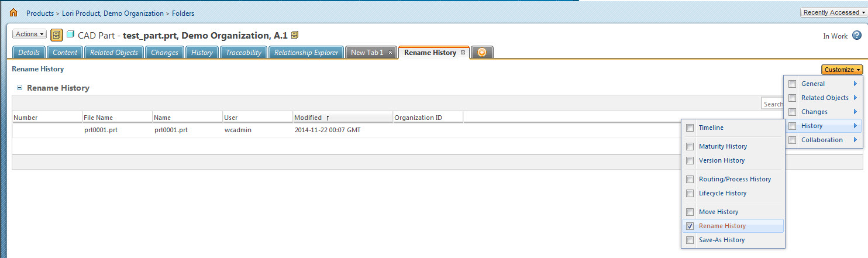
Task: Enable the Version History checkbox
Action: coord(690,160)
